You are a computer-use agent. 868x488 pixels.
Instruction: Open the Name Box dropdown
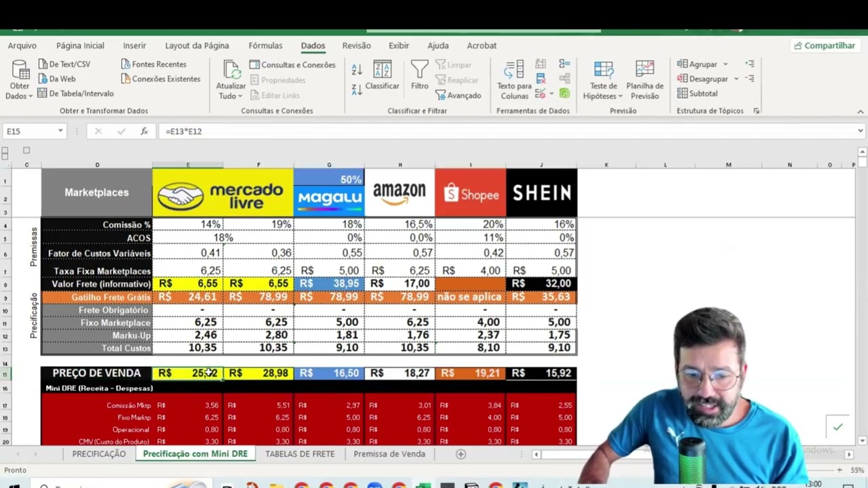[60, 131]
